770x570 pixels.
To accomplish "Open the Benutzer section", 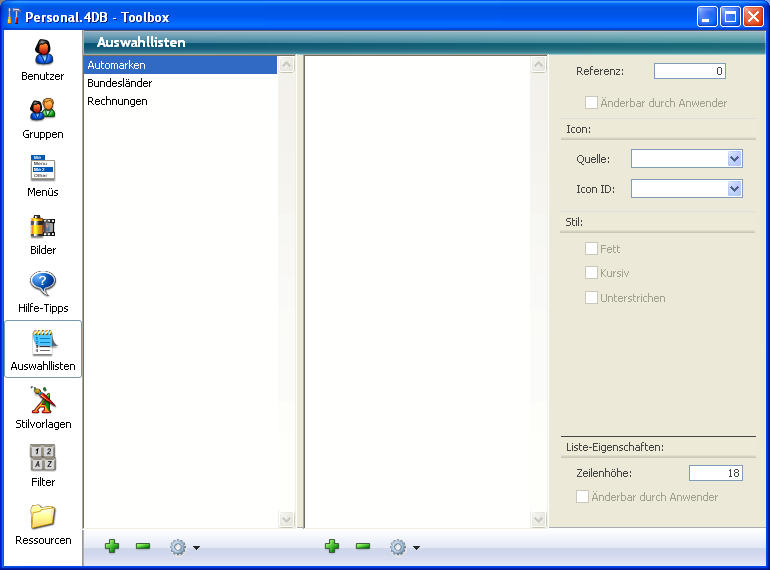I will (43, 60).
